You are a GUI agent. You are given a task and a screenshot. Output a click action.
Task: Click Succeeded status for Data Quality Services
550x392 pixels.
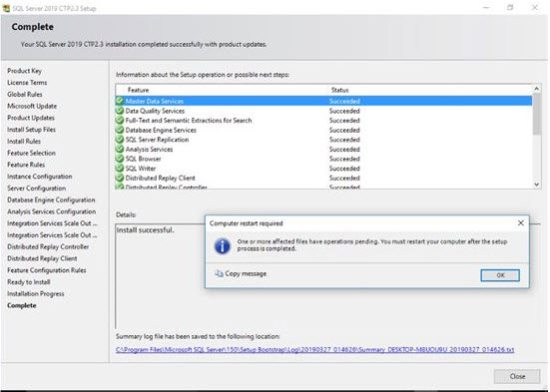pos(344,111)
